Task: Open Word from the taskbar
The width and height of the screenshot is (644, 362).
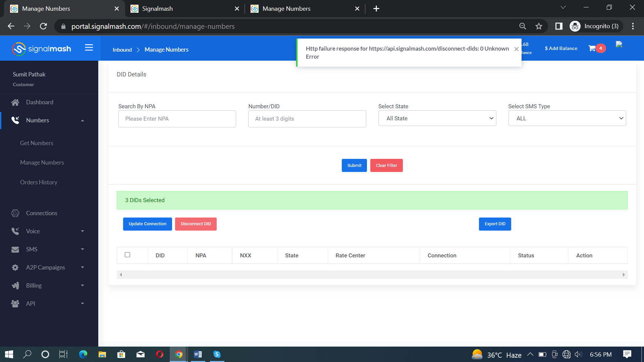Action: 198,354
